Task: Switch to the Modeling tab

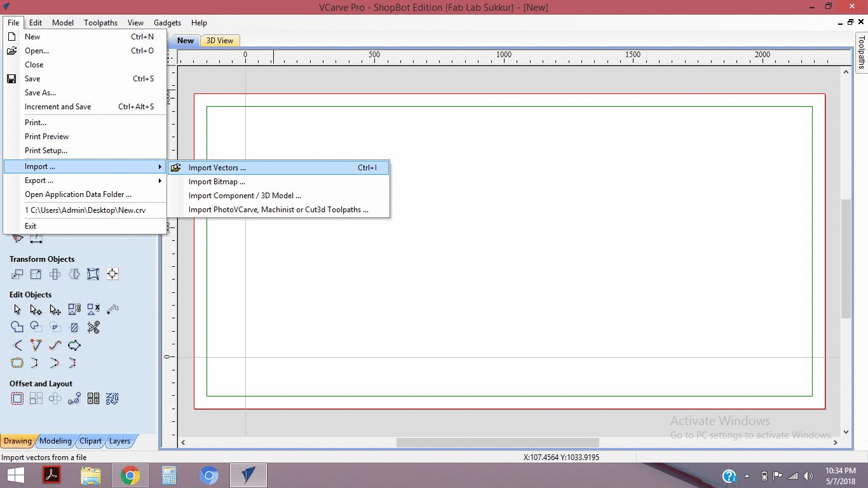Action: (56, 441)
